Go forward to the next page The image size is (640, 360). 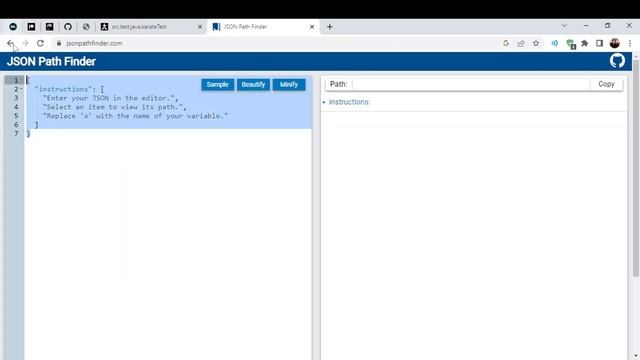25,43
